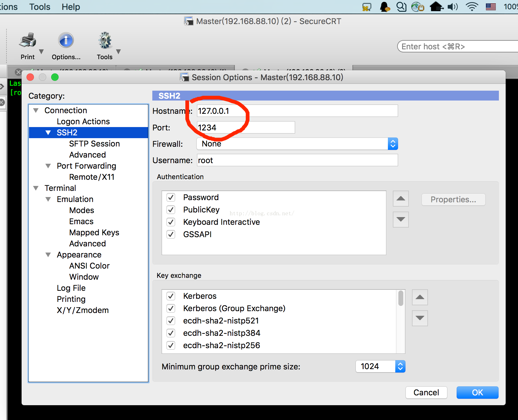Move Password authentication up with arrow button
The height and width of the screenshot is (420, 518).
pyautogui.click(x=401, y=199)
